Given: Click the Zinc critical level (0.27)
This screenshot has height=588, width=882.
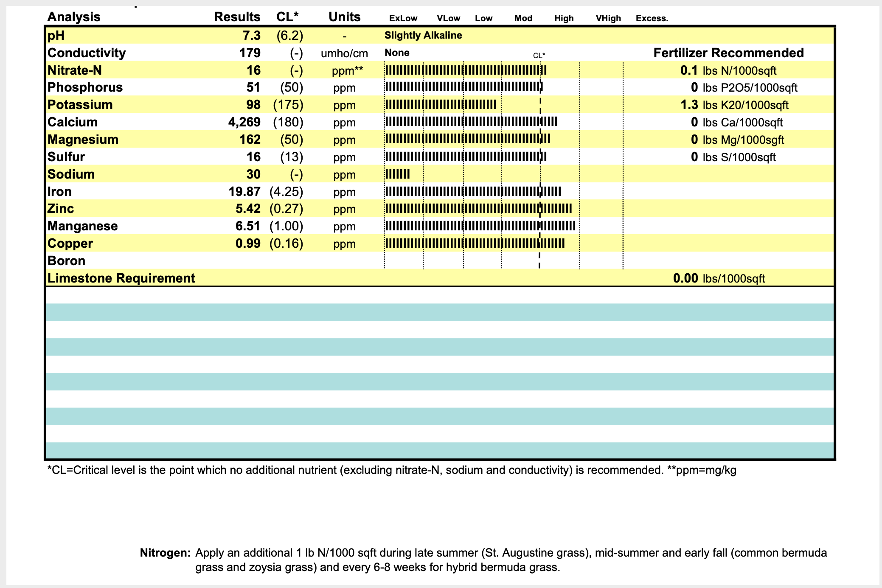Looking at the screenshot, I should pyautogui.click(x=286, y=209).
